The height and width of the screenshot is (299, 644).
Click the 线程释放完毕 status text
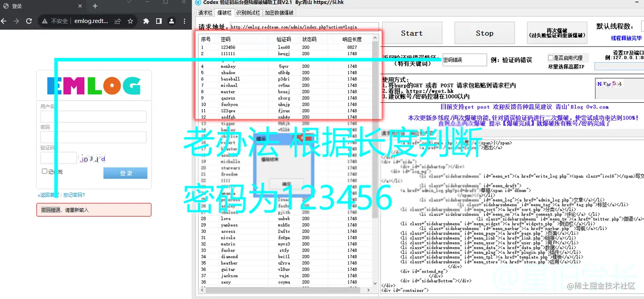click(x=626, y=38)
